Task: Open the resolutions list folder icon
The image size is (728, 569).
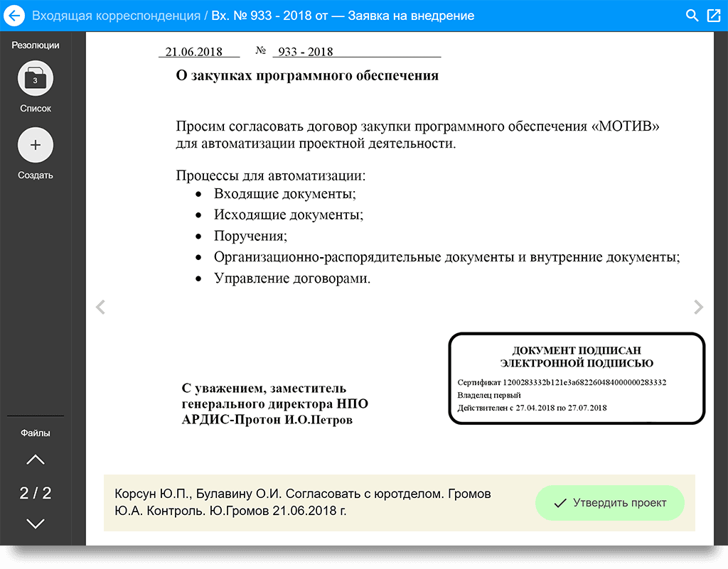Action: tap(36, 78)
